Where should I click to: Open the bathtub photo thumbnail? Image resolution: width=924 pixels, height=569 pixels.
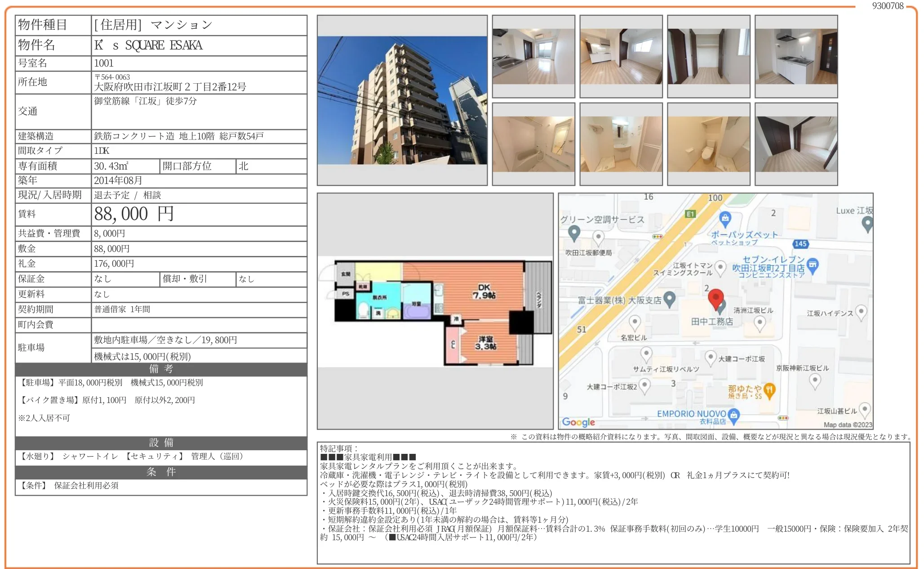click(533, 144)
